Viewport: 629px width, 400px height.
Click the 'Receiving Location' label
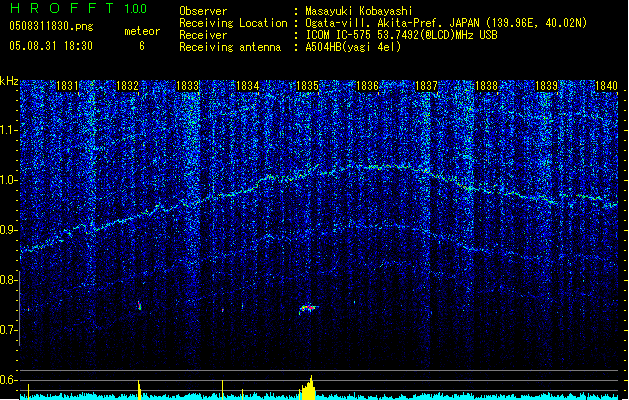click(x=233, y=23)
